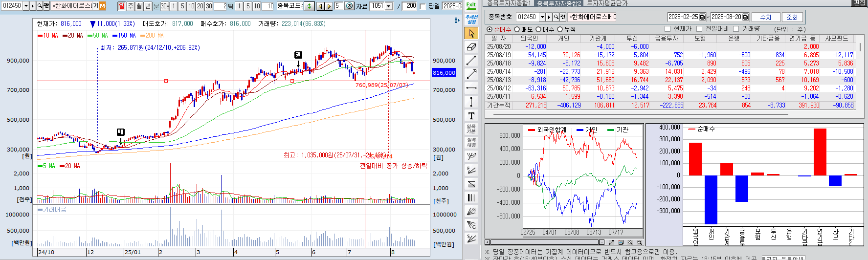Select the 매도 radio button
868x260 pixels.
click(517, 29)
